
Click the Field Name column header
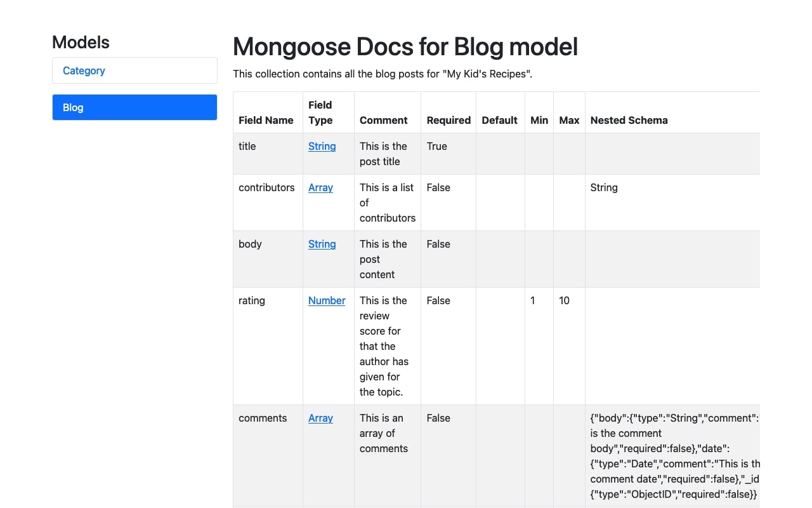pyautogui.click(x=265, y=120)
